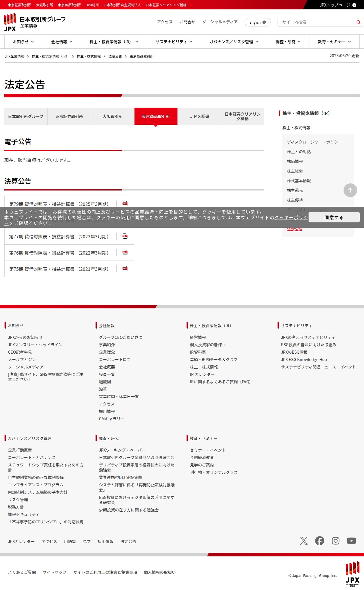Open JPX ESG Knowledge Hub footer link
The width and height of the screenshot is (364, 590).
point(304,360)
